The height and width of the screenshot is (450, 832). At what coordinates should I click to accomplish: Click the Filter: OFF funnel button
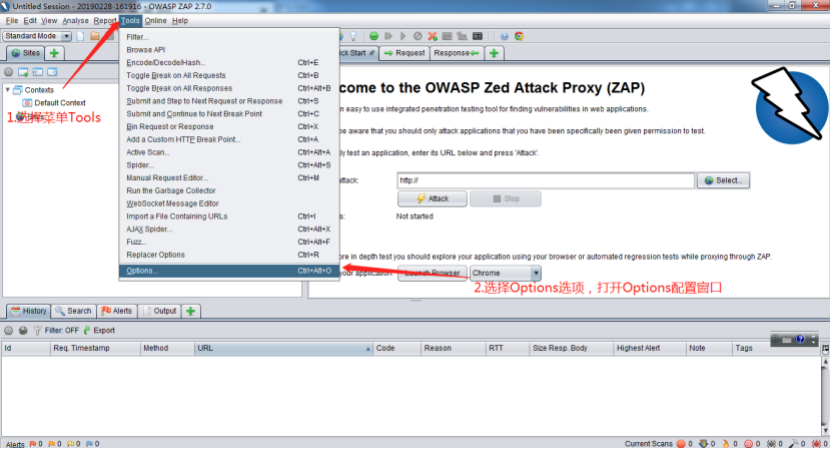pyautogui.click(x=56, y=330)
